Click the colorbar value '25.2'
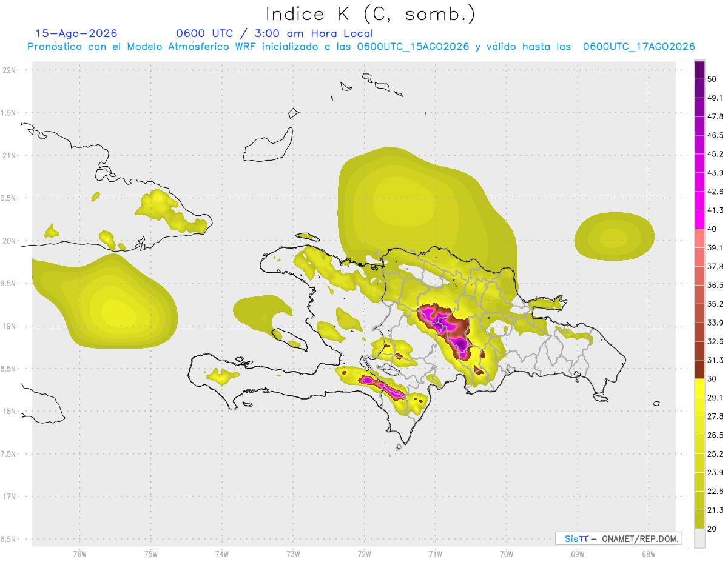The height and width of the screenshot is (562, 728). [715, 453]
